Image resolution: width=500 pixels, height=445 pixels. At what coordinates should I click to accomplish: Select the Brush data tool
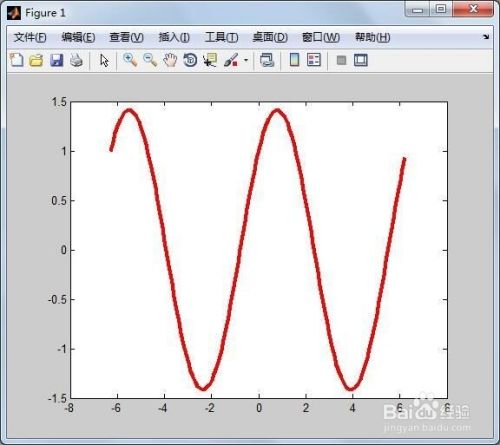pyautogui.click(x=231, y=60)
